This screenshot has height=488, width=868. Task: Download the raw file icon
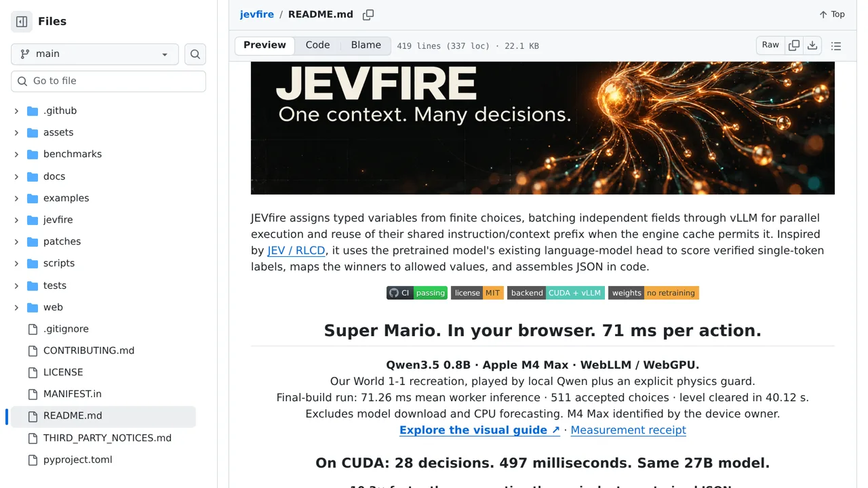[812, 45]
